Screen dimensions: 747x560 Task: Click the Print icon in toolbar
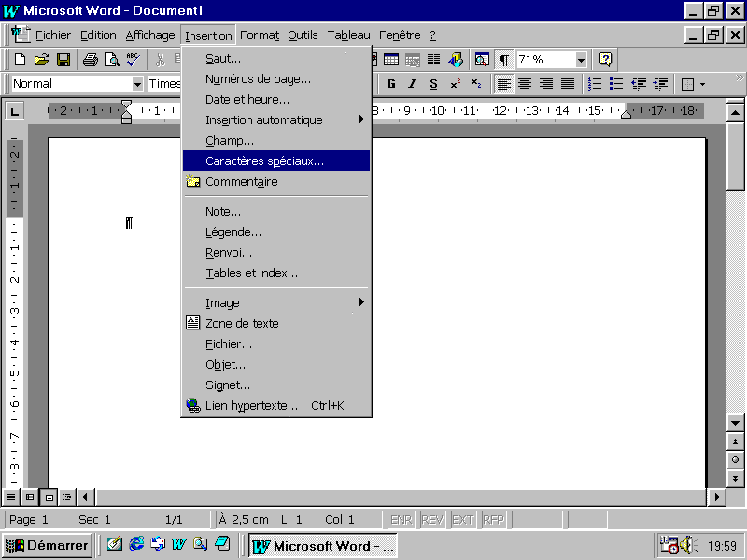point(90,60)
